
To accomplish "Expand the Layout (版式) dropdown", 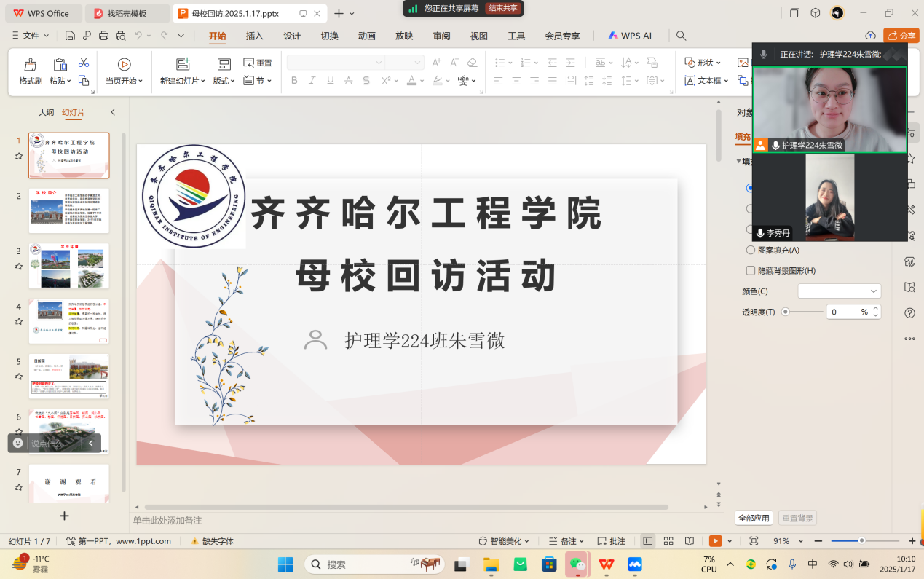I will click(224, 81).
